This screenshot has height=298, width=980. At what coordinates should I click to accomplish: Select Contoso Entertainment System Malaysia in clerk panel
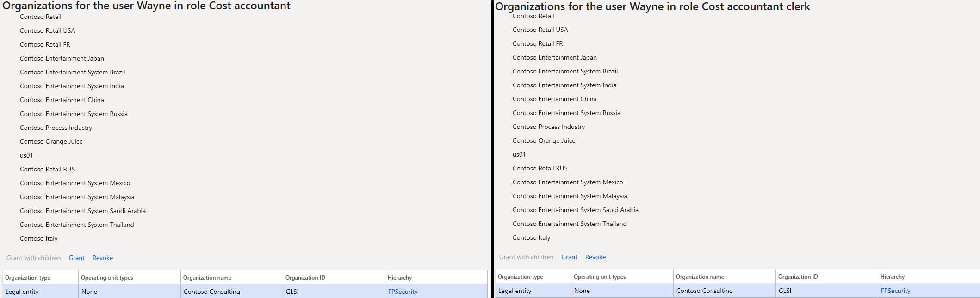click(570, 196)
